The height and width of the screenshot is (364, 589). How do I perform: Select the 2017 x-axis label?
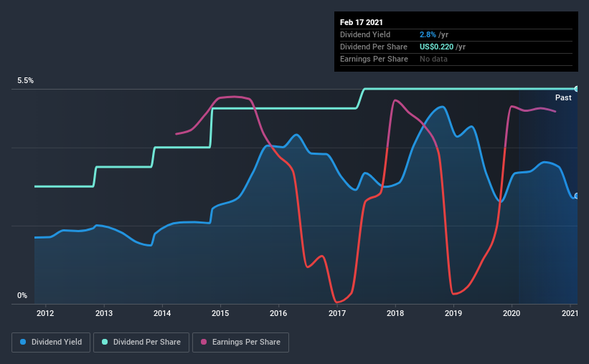click(x=337, y=313)
